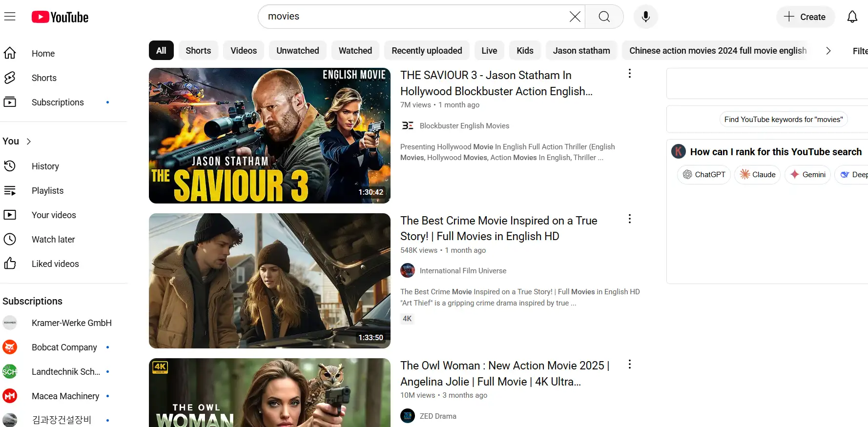Open the Subscriptions sidebar icon
The image size is (868, 427).
coord(10,102)
